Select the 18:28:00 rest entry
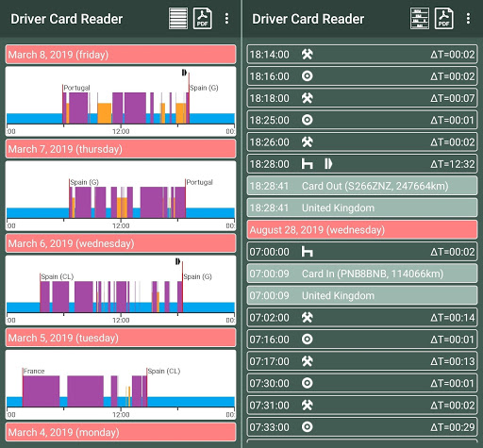The width and height of the screenshot is (483, 448). click(x=362, y=164)
